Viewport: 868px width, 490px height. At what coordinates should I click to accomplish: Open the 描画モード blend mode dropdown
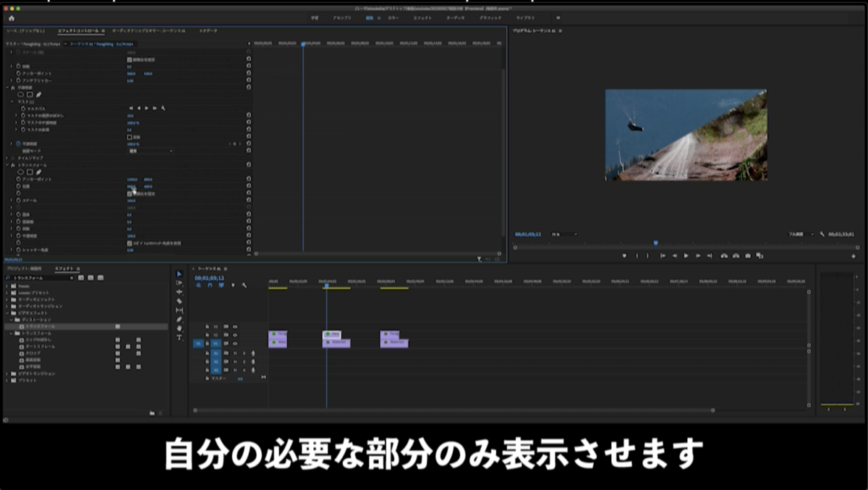(151, 151)
